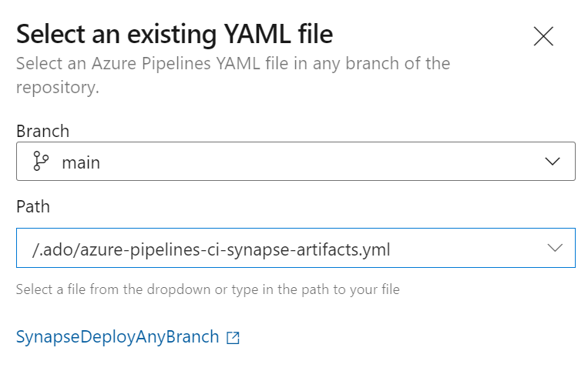Close the Select an existing YAML file dialog
The width and height of the screenshot is (588, 371).
pyautogui.click(x=543, y=36)
